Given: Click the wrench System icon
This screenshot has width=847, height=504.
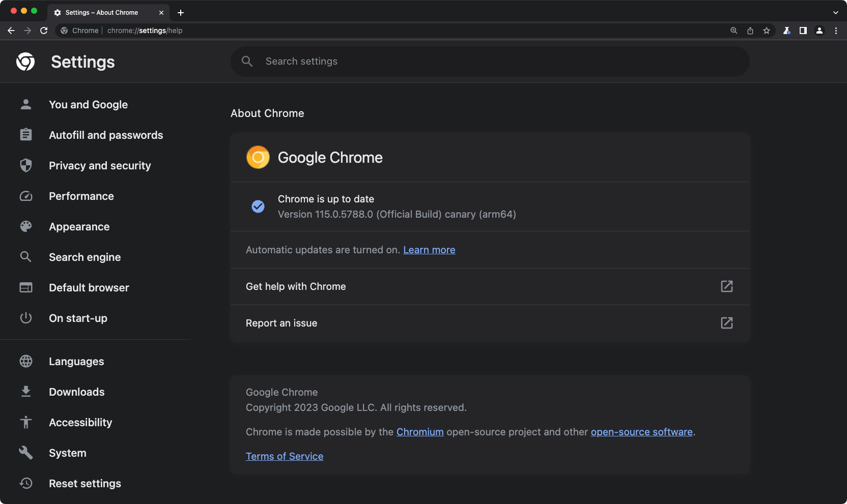Looking at the screenshot, I should click(x=26, y=453).
